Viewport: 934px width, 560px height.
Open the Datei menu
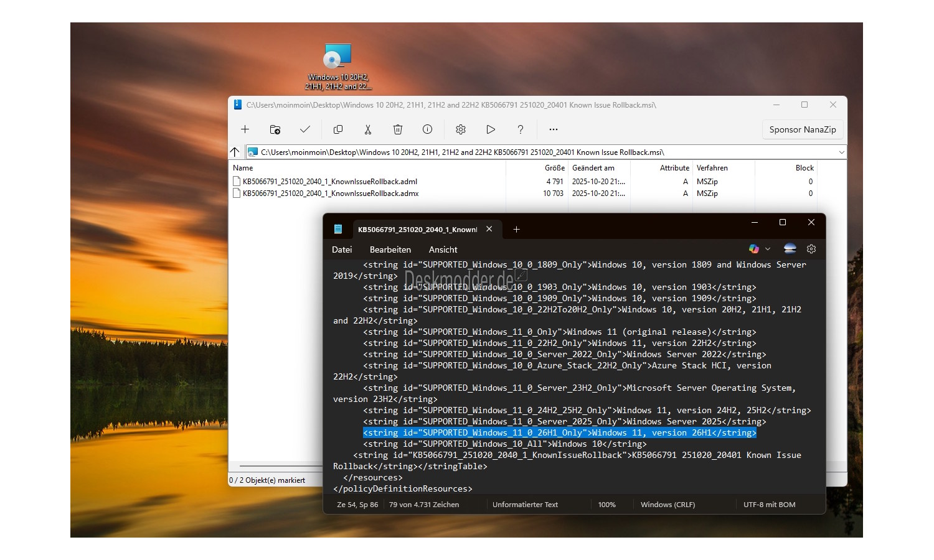342,250
